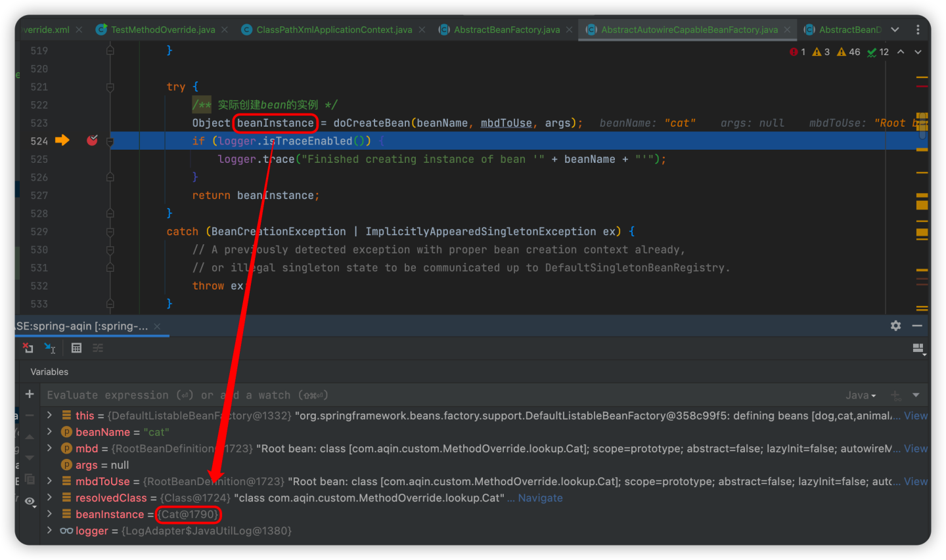Go to previous highlighted error arrow
This screenshot has height=560, width=946.
tap(901, 52)
